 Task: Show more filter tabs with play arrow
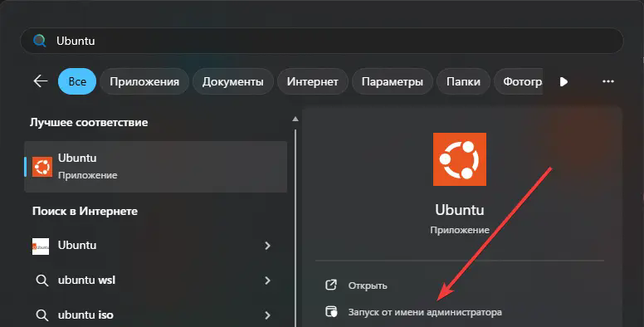(x=563, y=81)
